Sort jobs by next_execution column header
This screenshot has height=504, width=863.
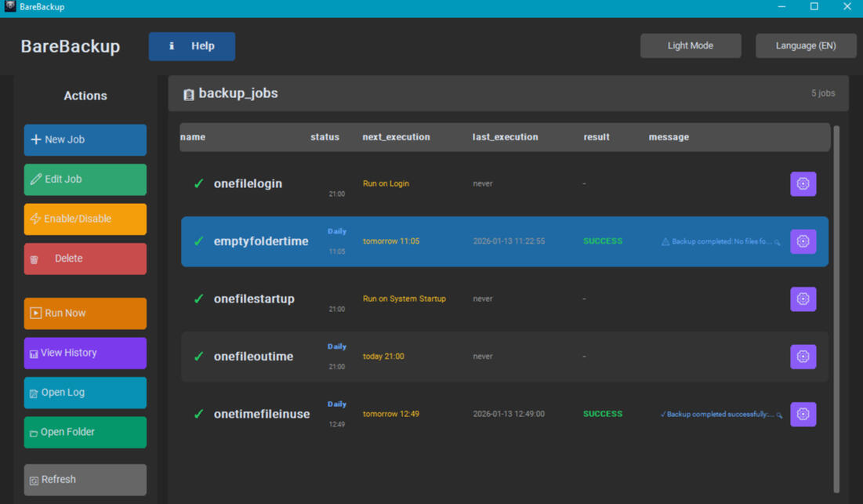coord(396,137)
